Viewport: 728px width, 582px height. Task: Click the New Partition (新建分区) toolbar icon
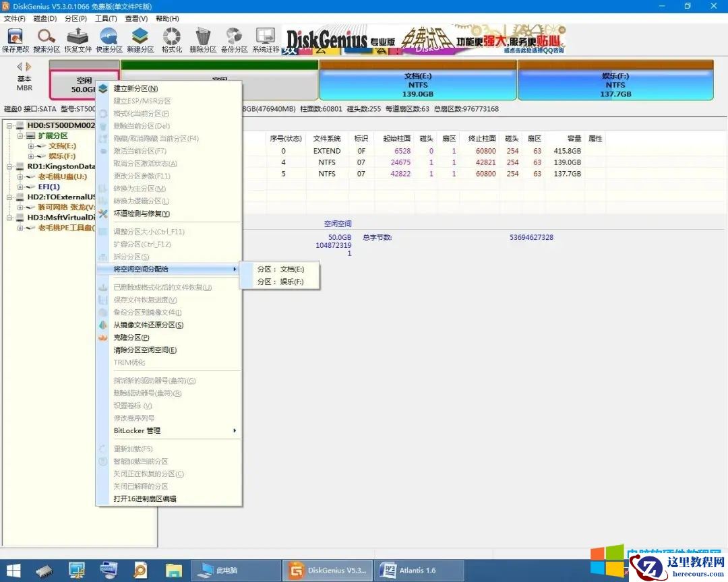coord(140,40)
